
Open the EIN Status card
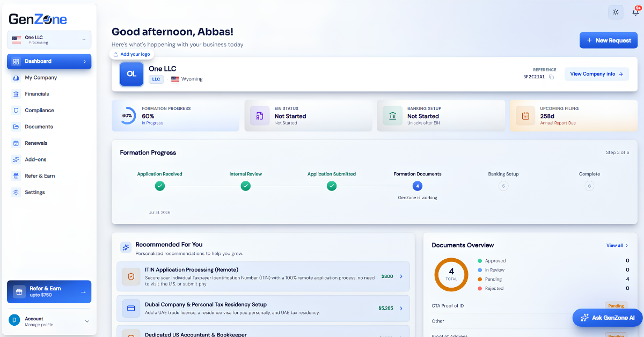[308, 115]
